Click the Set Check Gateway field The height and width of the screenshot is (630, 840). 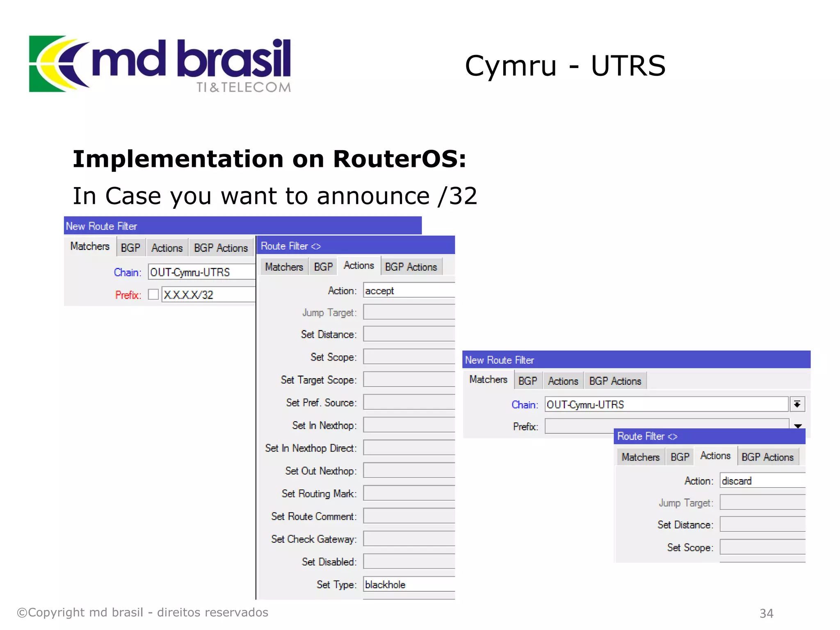[409, 539]
